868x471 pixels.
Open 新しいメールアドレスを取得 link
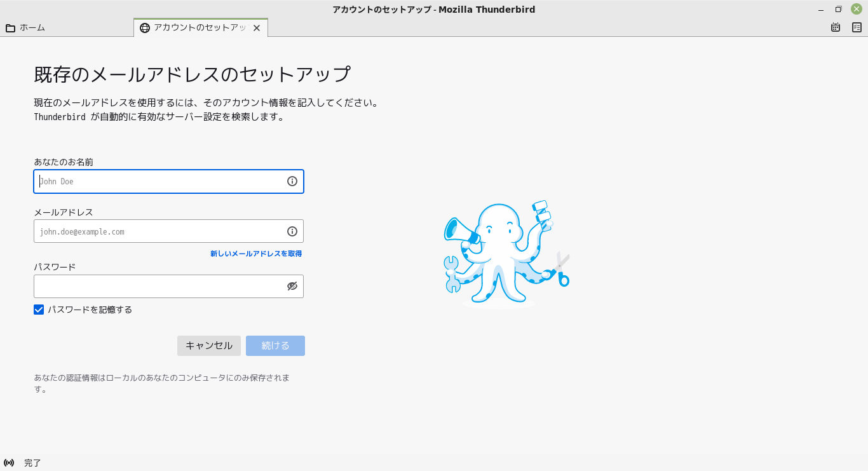256,254
